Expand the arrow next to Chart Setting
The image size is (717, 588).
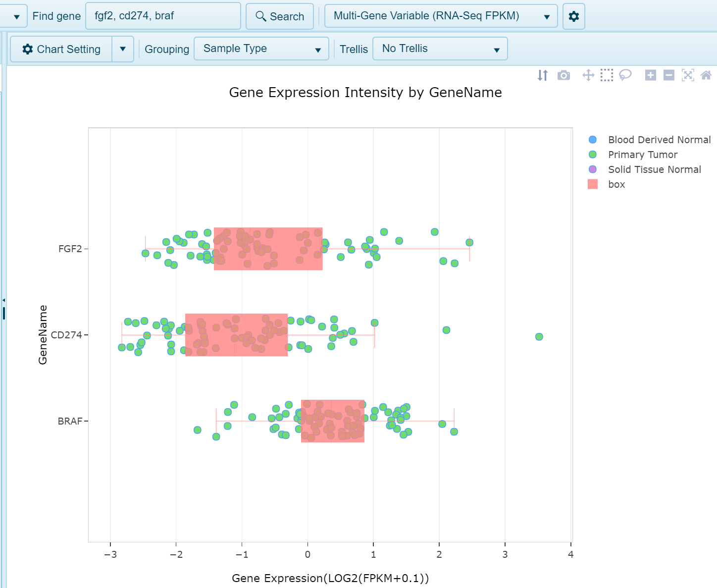tap(123, 49)
